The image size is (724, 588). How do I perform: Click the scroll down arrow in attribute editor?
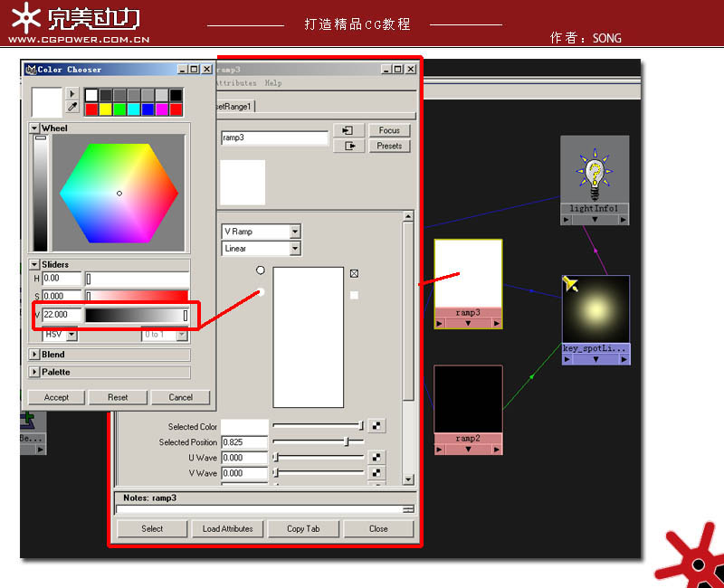[408, 479]
